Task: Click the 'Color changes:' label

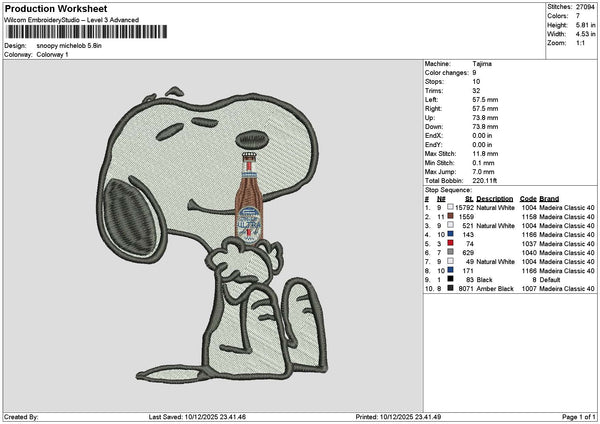Action: tap(447, 73)
